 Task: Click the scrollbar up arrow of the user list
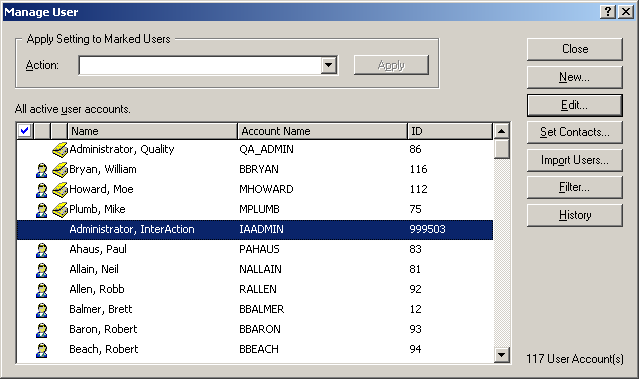pos(502,131)
